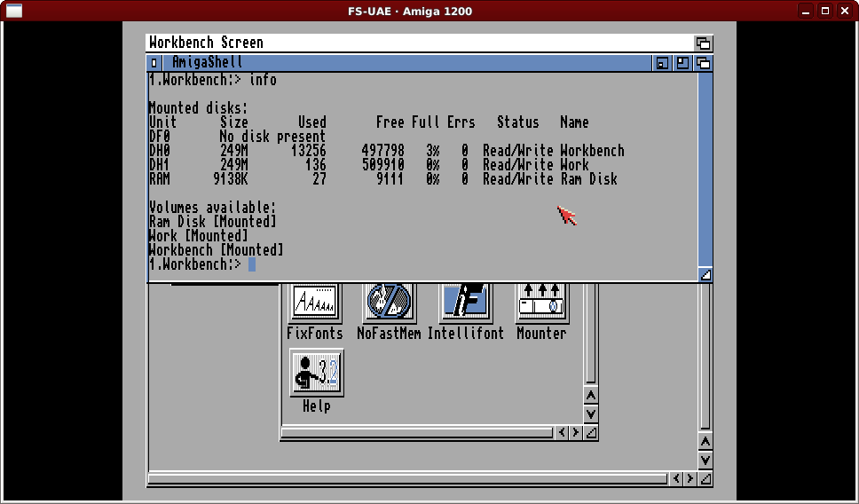The image size is (859, 504).
Task: Click the drawer window scroll-left arrow
Action: pos(562,433)
